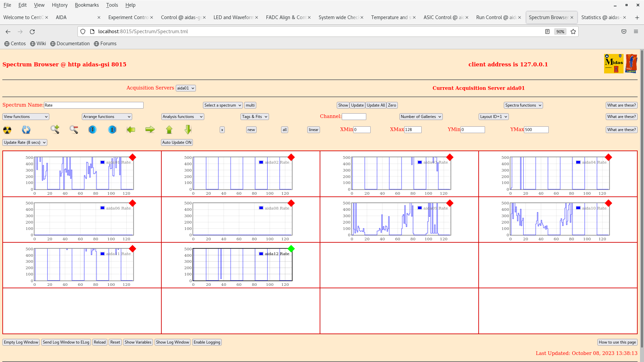Click the yellow radiation hazard icon
Screen dimensions: 644x362
pos(7,130)
